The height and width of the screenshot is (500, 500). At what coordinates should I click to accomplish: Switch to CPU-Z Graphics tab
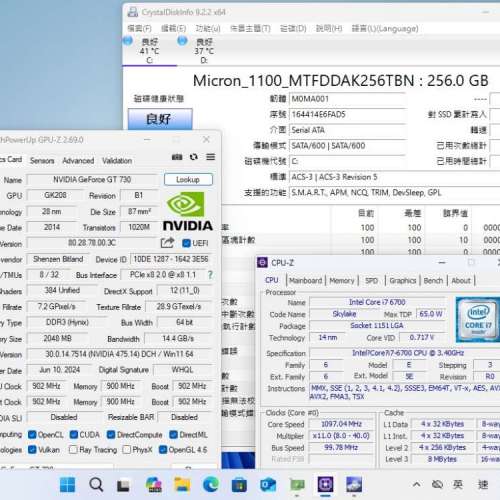(x=403, y=281)
